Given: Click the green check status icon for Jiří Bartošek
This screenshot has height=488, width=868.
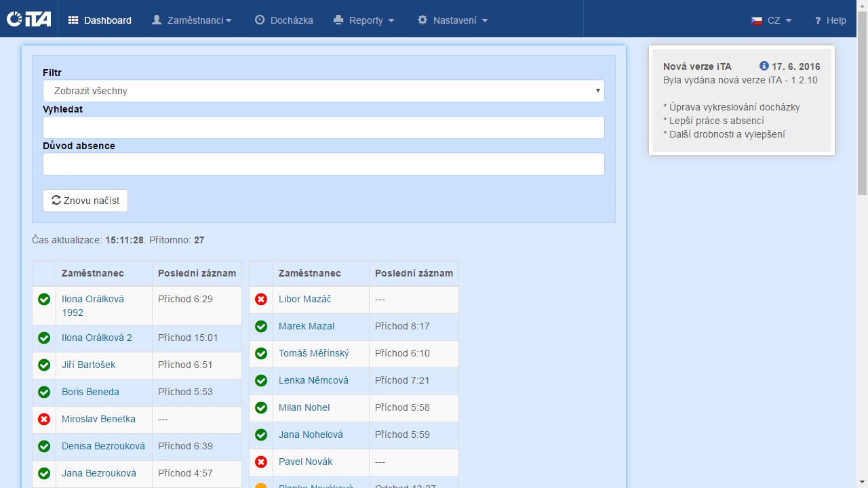Looking at the screenshot, I should pos(44,365).
